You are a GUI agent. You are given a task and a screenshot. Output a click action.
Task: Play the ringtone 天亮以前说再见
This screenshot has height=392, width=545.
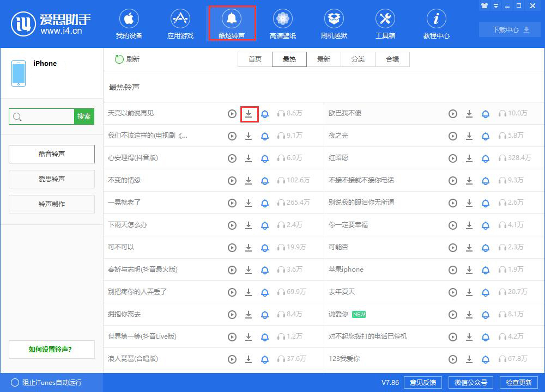(232, 113)
